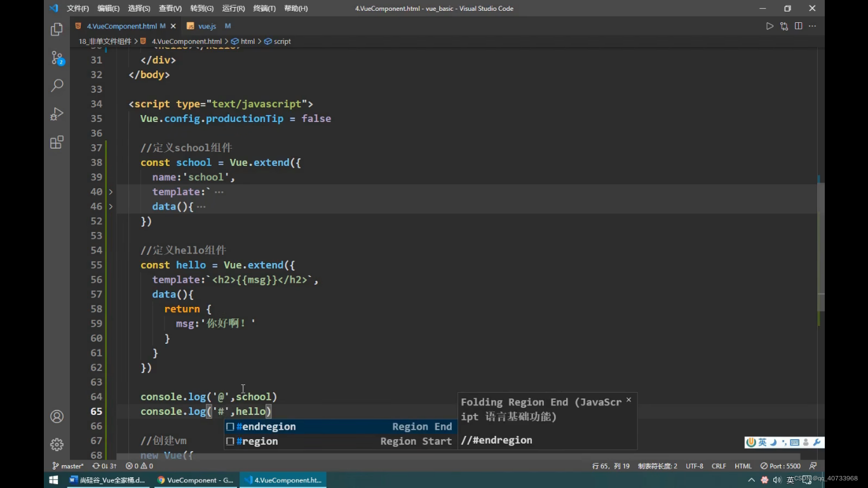Switch to the Chrome VueComponent taskbar item
The height and width of the screenshot is (488, 868).
[195, 480]
